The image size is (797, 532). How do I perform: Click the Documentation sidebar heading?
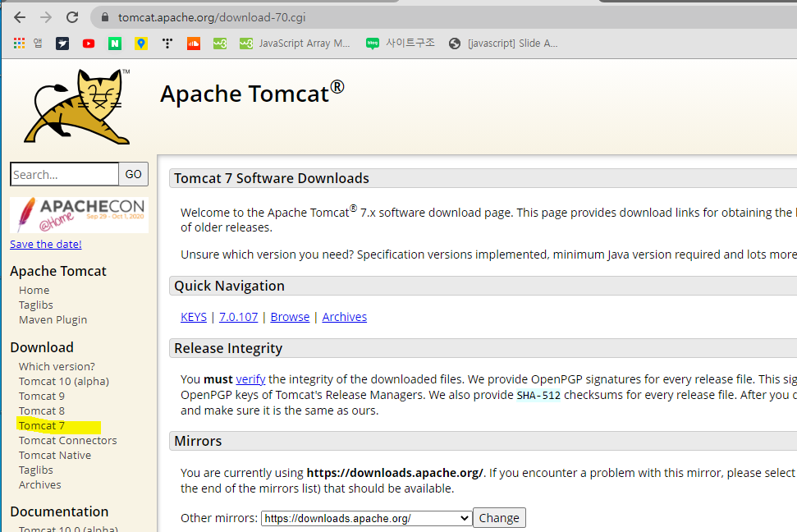click(x=59, y=511)
